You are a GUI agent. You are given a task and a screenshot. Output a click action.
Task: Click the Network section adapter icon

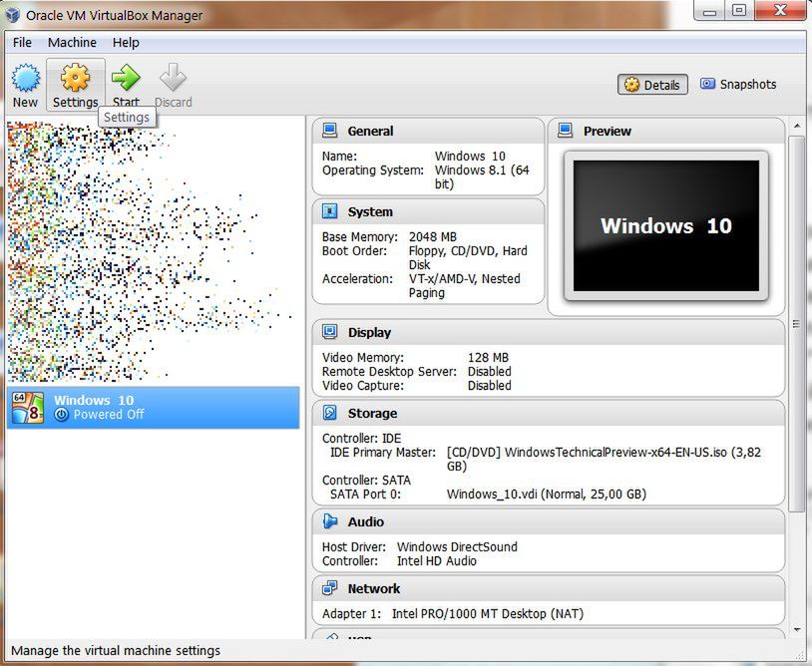[x=330, y=588]
